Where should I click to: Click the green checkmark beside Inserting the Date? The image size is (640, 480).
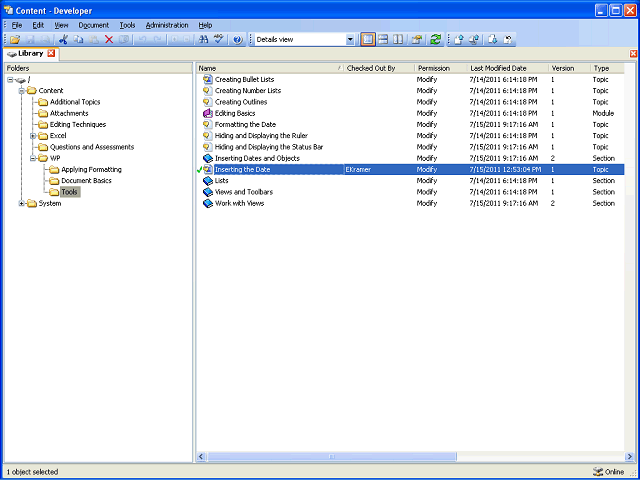200,169
